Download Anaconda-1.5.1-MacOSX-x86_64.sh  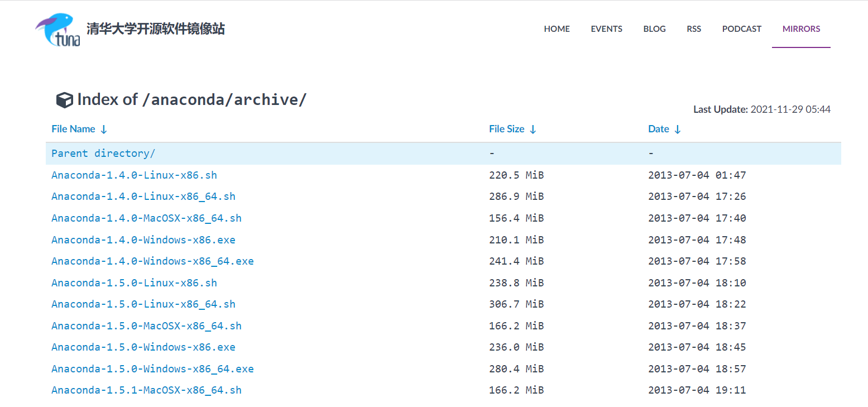146,390
